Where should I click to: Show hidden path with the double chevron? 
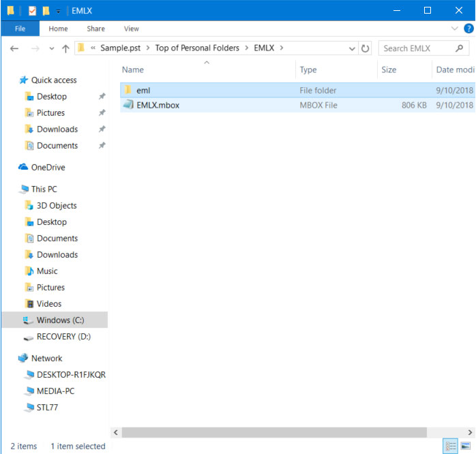[x=93, y=48]
